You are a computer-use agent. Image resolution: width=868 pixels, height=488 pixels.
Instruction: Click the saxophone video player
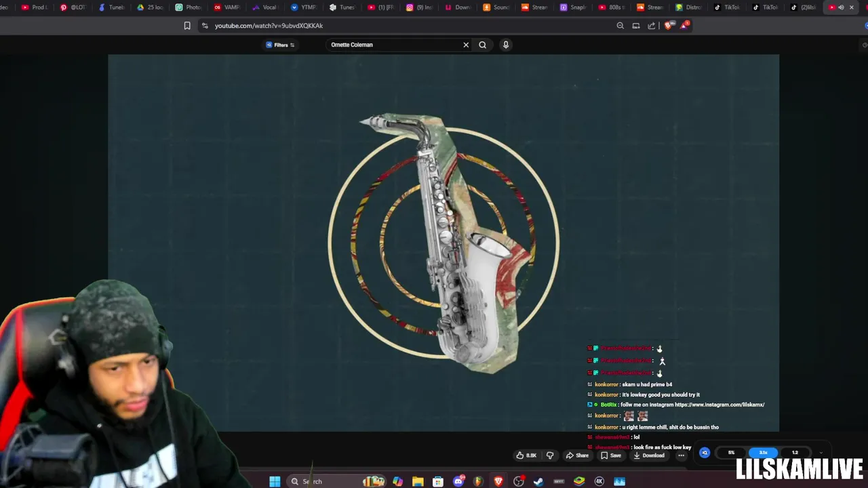point(443,243)
